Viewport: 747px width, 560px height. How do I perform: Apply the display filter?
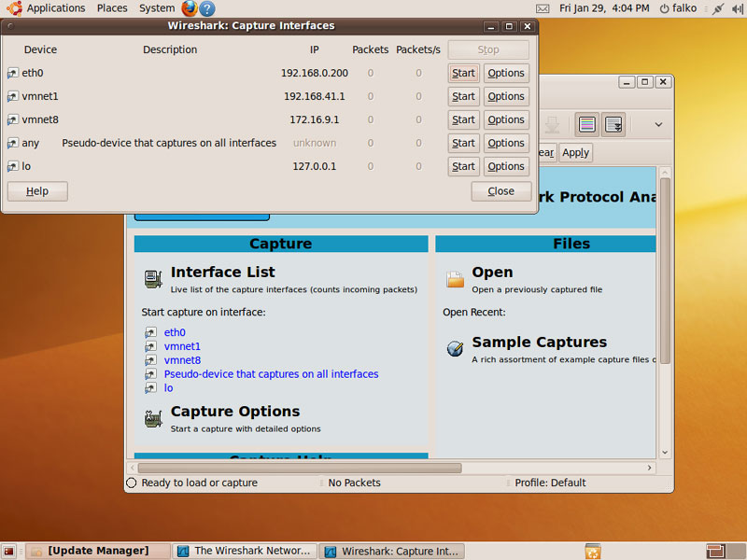coord(575,152)
